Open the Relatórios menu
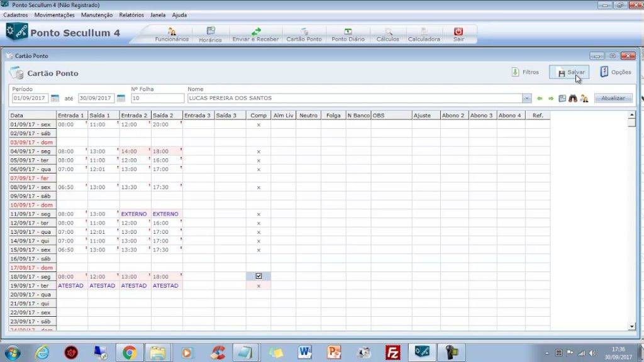Viewport: 644px width, 362px height. click(x=131, y=15)
